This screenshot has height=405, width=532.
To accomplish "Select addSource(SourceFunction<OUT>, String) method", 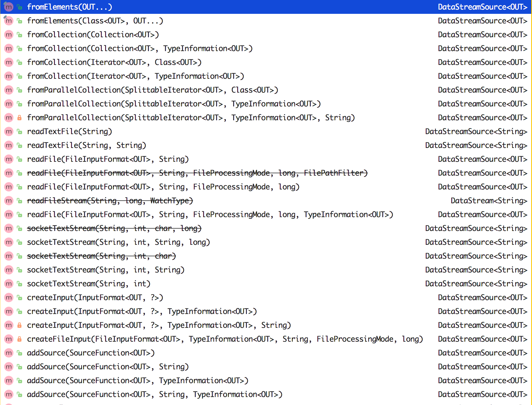I will [108, 367].
